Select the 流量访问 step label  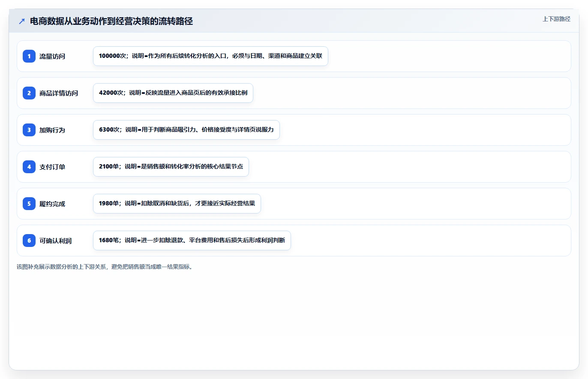pos(52,56)
